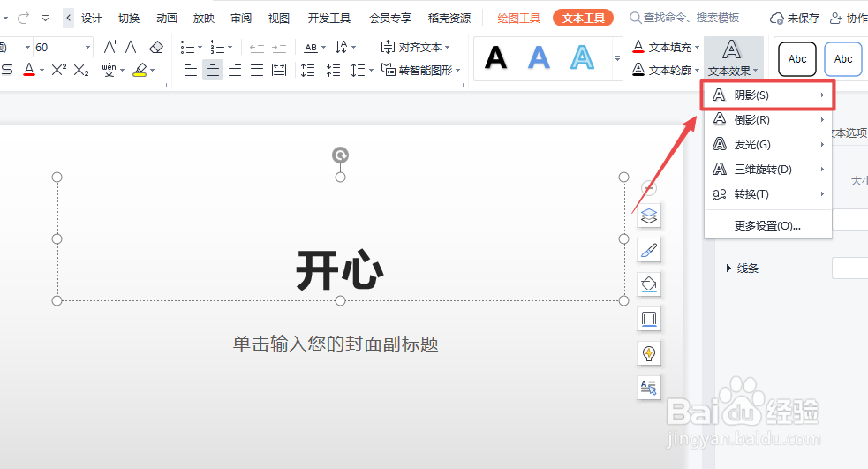This screenshot has width=868, height=469.
Task: Open 阴影(S) submenu
Action: (x=768, y=95)
